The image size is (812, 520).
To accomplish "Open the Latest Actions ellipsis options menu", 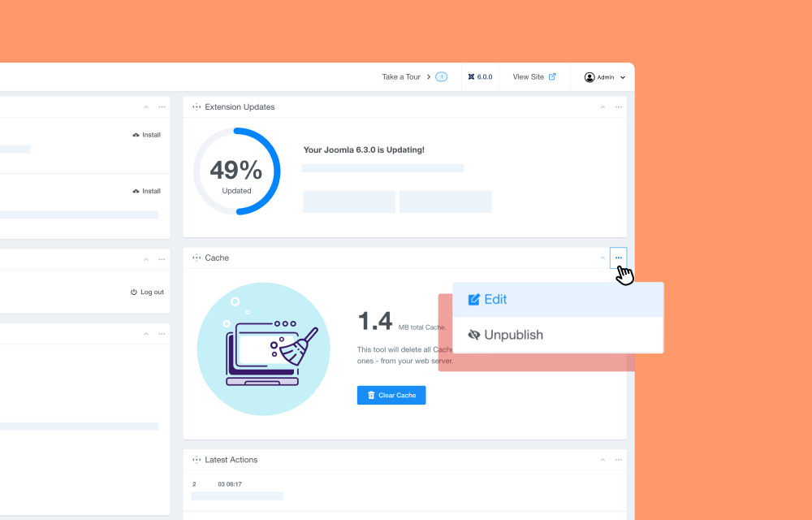I will [618, 460].
